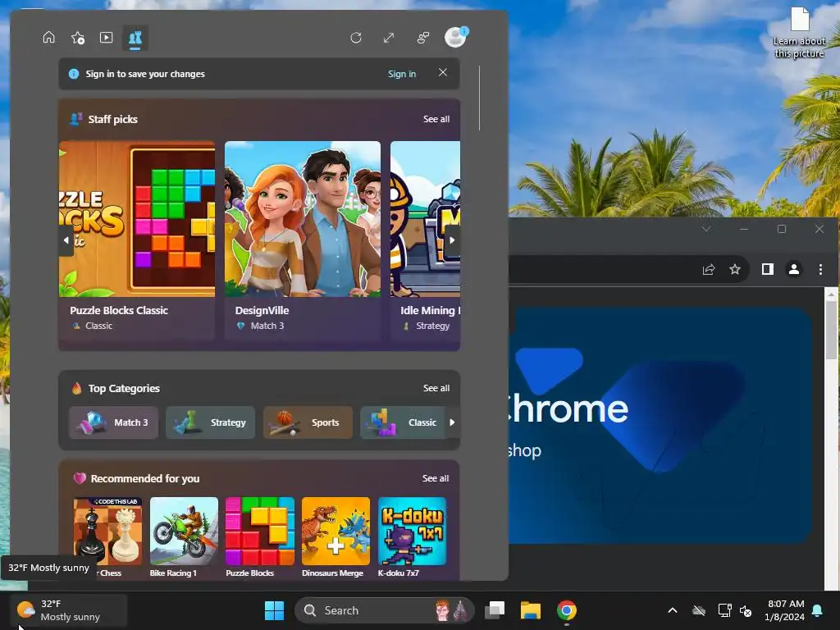Open widgets feedback/people settings icon
Screen dimensions: 840x630
pyautogui.click(x=423, y=38)
